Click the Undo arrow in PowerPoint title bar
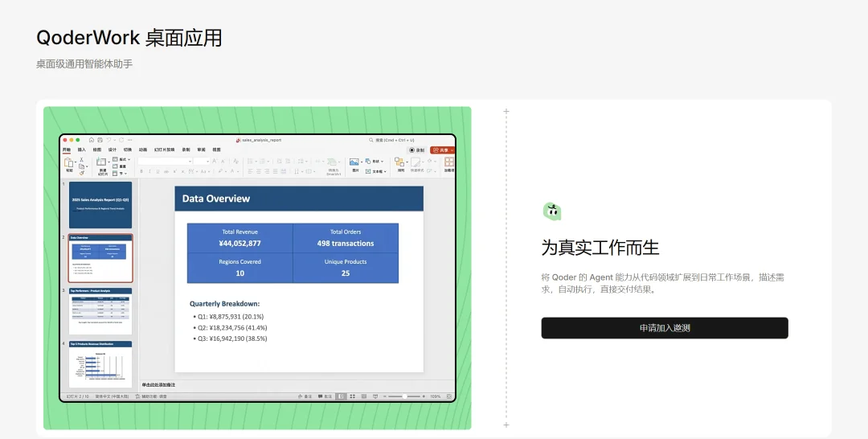This screenshot has width=868, height=439. [x=108, y=140]
